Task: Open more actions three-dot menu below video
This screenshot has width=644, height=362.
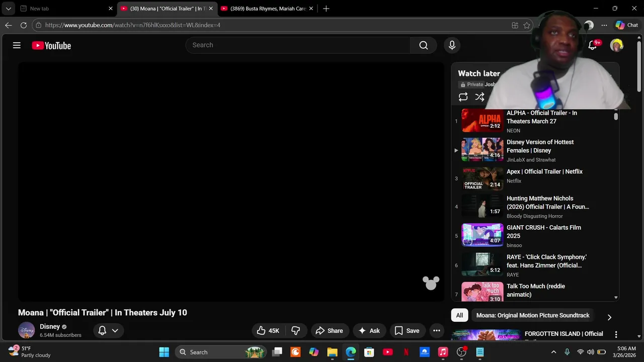Action: point(437,330)
